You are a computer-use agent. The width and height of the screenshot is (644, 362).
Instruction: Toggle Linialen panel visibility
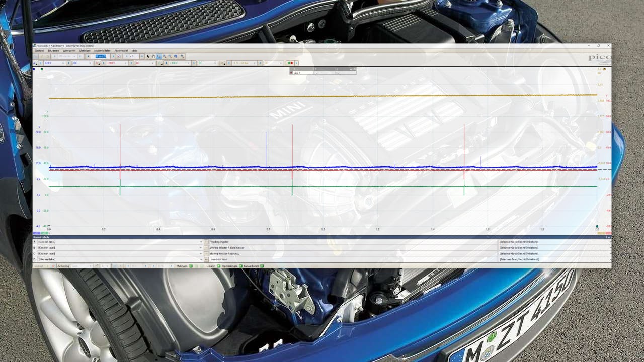pos(219,266)
